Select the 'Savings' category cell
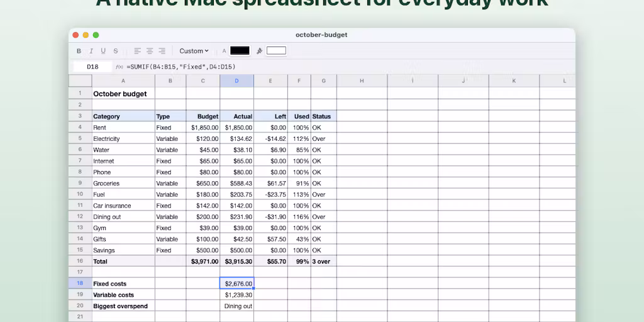The height and width of the screenshot is (322, 644). (x=123, y=250)
